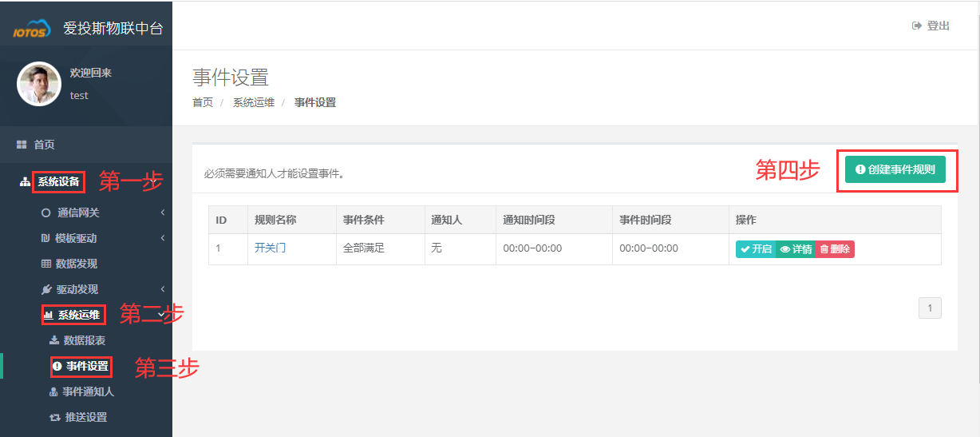
Task: Click the 创建事件规则 button
Action: [895, 169]
